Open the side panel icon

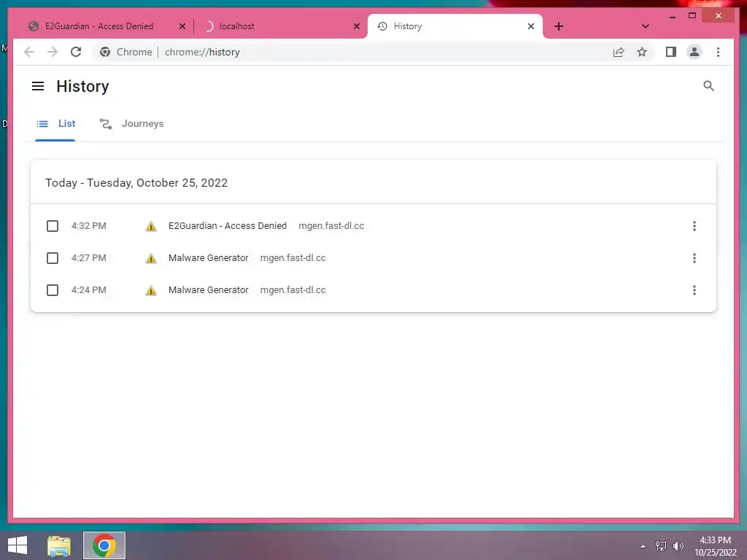[671, 52]
